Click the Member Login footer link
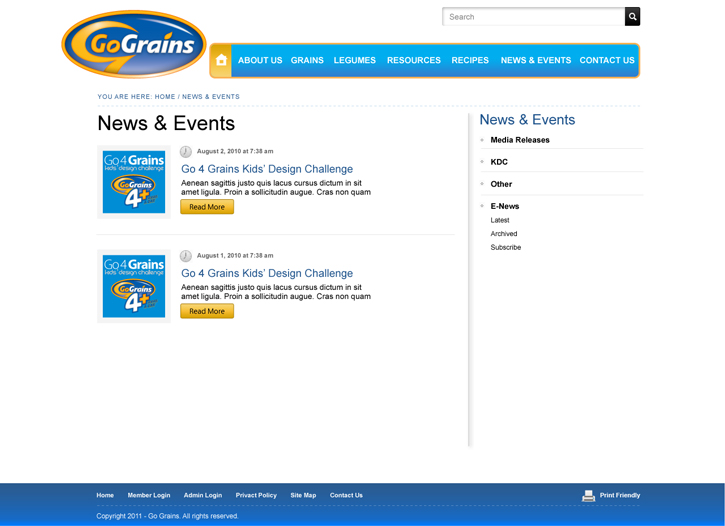The width and height of the screenshot is (725, 526). pos(149,495)
